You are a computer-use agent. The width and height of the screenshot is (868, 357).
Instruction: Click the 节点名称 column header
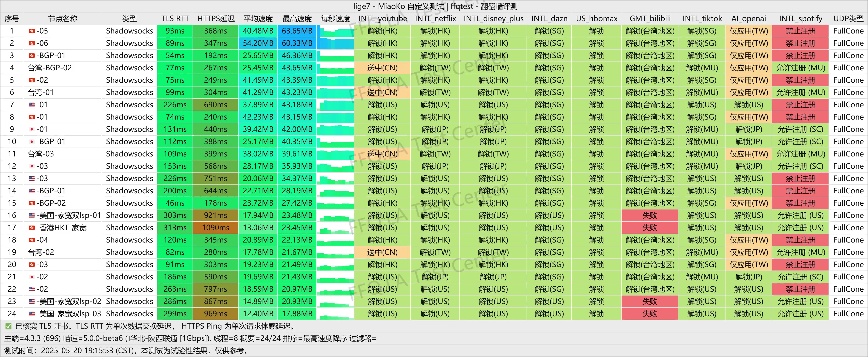pos(63,18)
